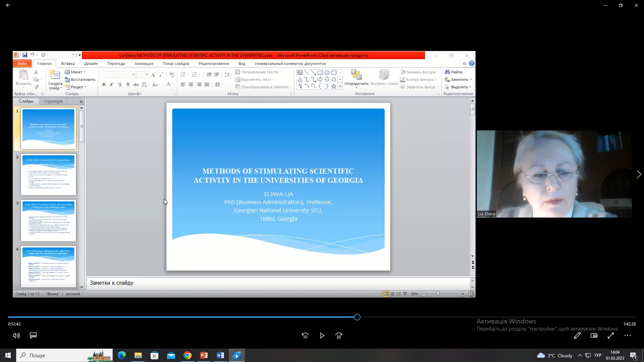This screenshot has width=644, height=362.
Task: Open PowerPoint from the taskbar
Action: coord(204,355)
